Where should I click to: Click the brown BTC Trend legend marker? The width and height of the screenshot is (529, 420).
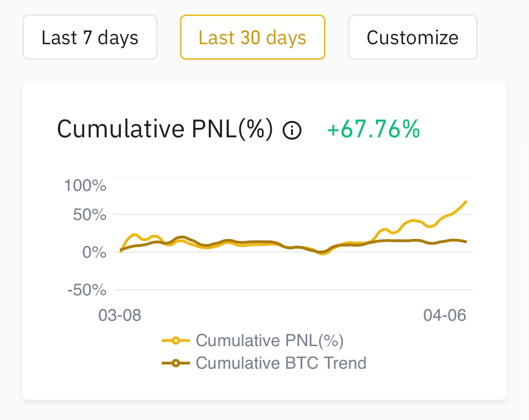click(176, 363)
